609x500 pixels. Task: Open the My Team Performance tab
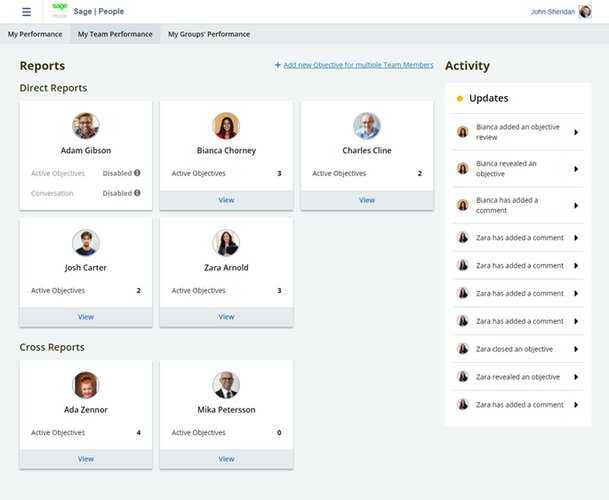(x=116, y=34)
